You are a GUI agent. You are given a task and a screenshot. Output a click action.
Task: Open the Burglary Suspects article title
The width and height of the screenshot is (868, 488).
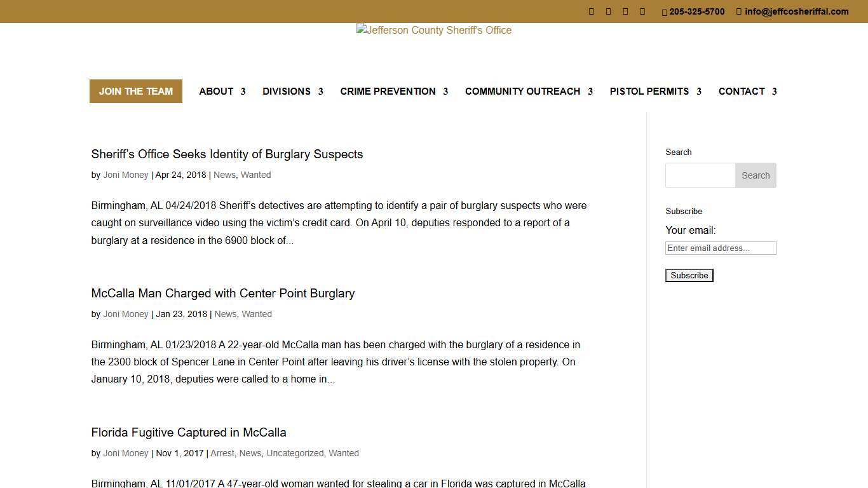coord(227,154)
